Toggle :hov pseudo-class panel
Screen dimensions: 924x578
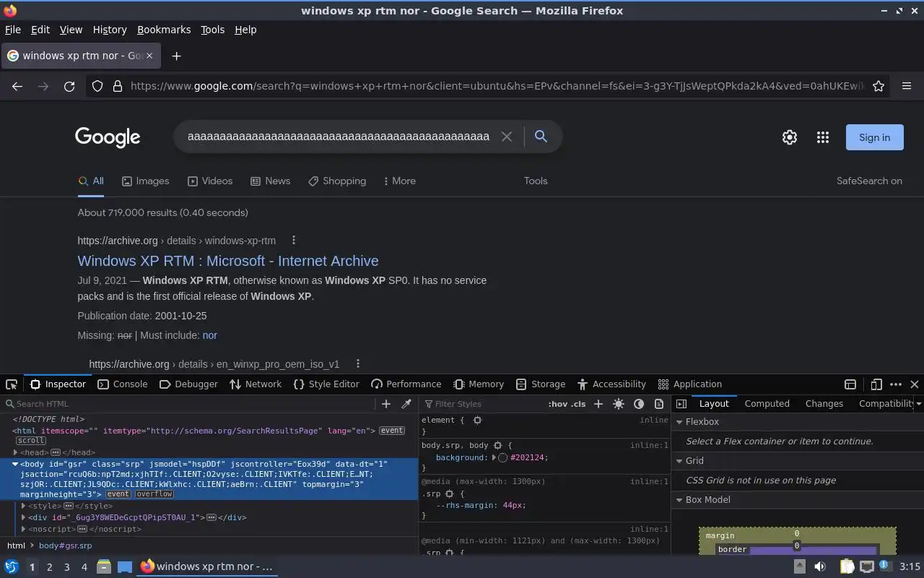click(557, 404)
